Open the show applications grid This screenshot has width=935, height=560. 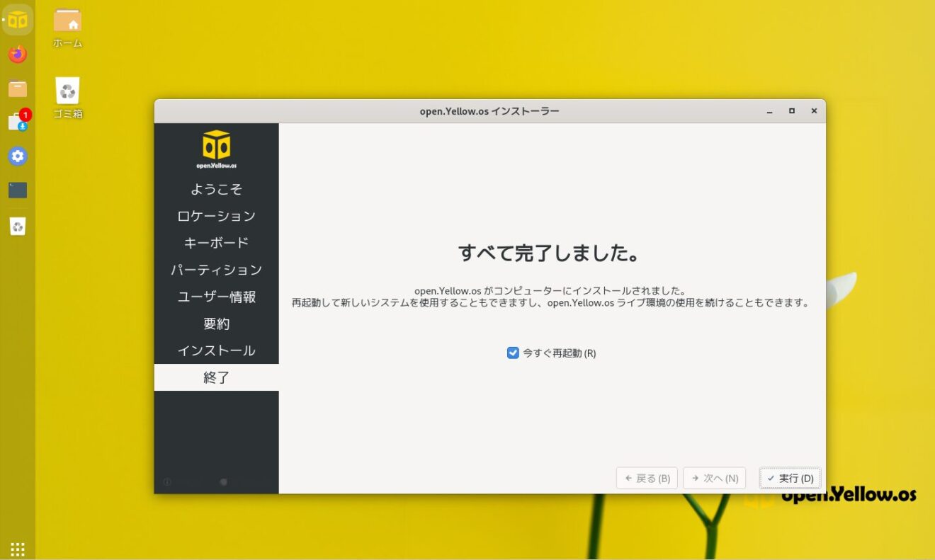[17, 548]
